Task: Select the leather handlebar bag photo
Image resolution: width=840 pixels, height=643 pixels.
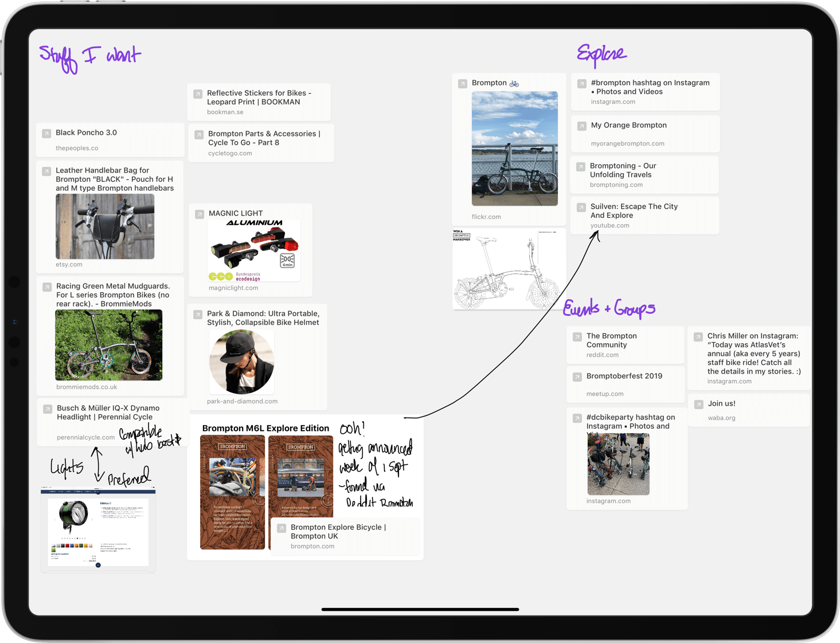Action: 105,226
